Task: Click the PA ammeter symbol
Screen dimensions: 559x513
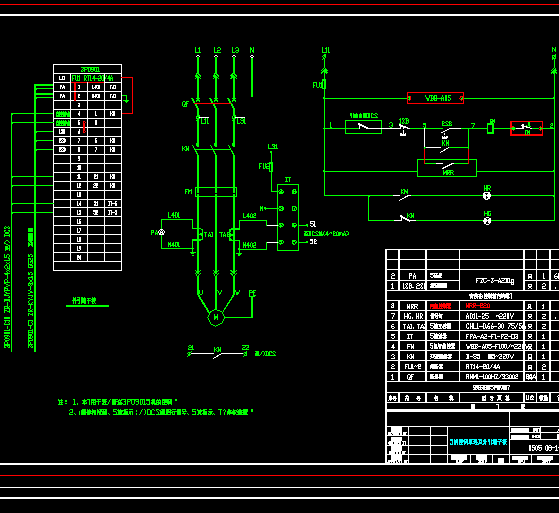Action: point(162,232)
